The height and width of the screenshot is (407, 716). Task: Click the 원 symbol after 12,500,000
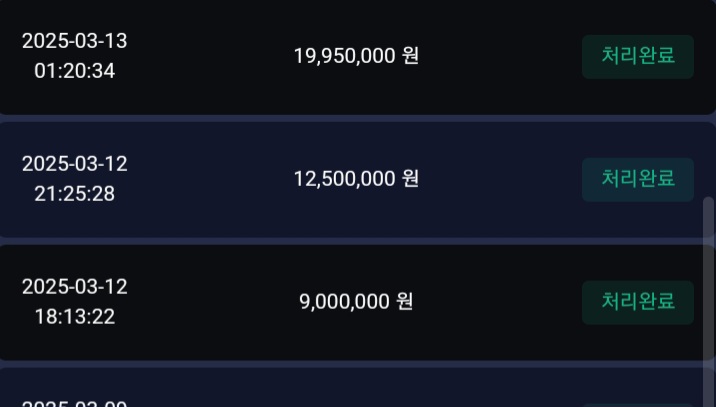click(410, 179)
